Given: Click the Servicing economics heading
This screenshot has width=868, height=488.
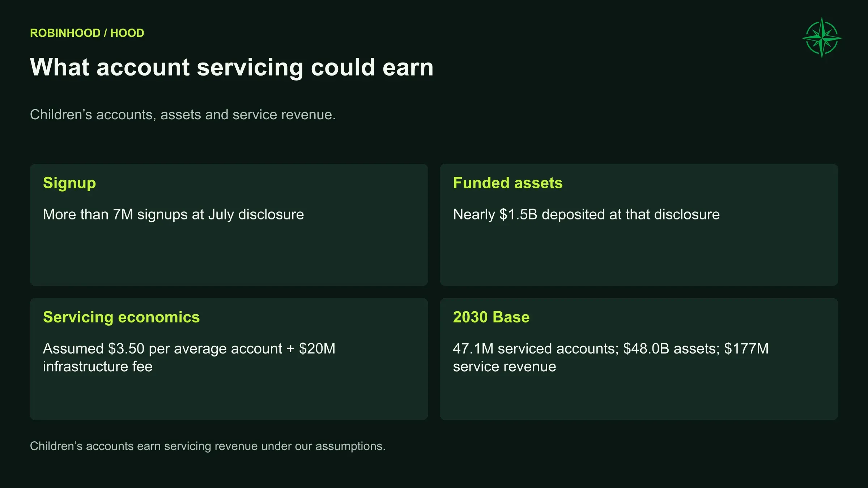Looking at the screenshot, I should point(121,317).
